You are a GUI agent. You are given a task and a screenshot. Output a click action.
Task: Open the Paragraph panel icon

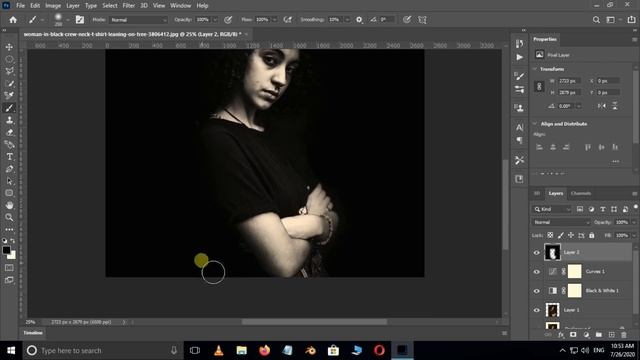click(519, 140)
